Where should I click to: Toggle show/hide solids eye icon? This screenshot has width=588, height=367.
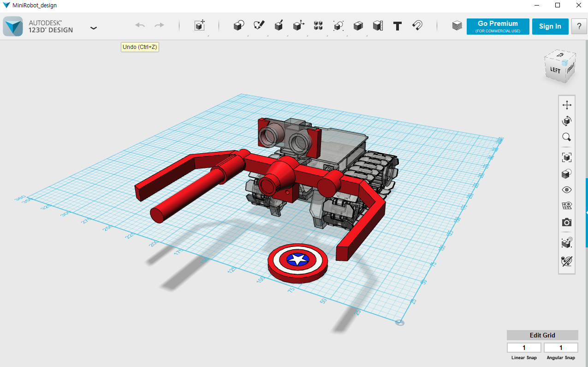567,190
